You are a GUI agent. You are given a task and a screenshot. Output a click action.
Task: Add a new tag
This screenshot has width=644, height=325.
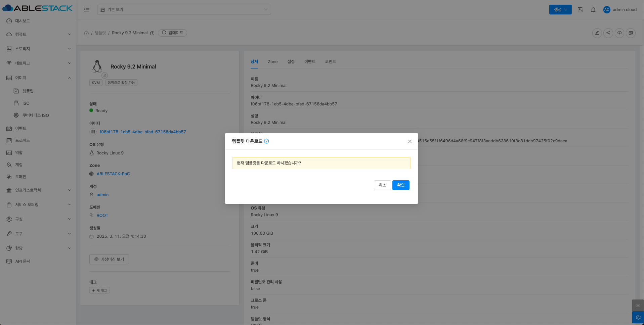(x=99, y=290)
